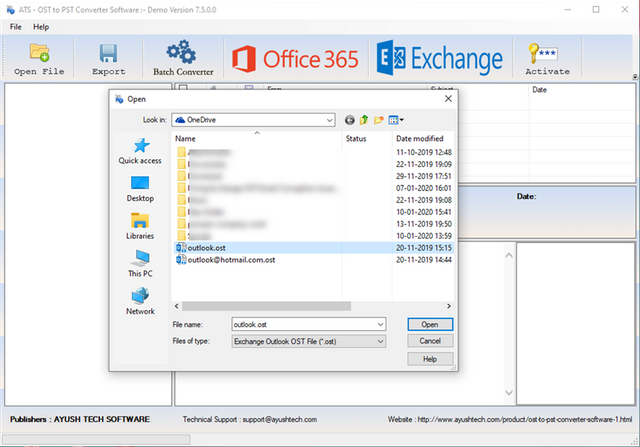This screenshot has width=640, height=447.
Task: Open the Help menu
Action: (x=40, y=26)
